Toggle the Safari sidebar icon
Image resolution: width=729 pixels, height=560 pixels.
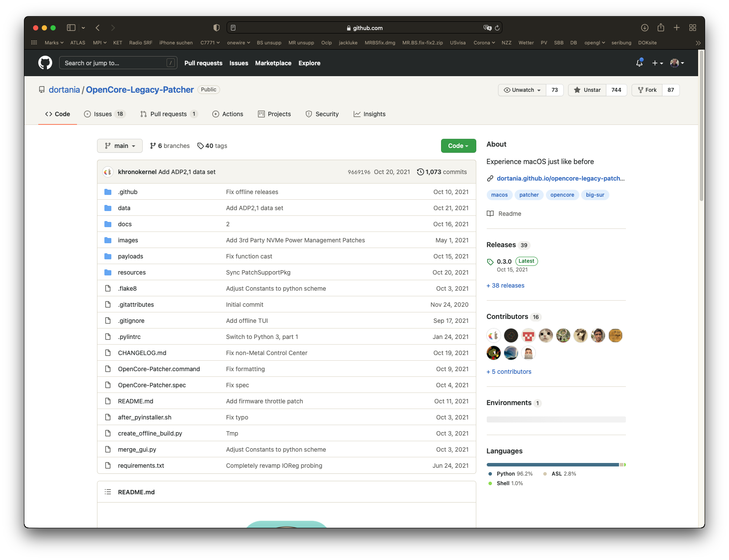(71, 28)
